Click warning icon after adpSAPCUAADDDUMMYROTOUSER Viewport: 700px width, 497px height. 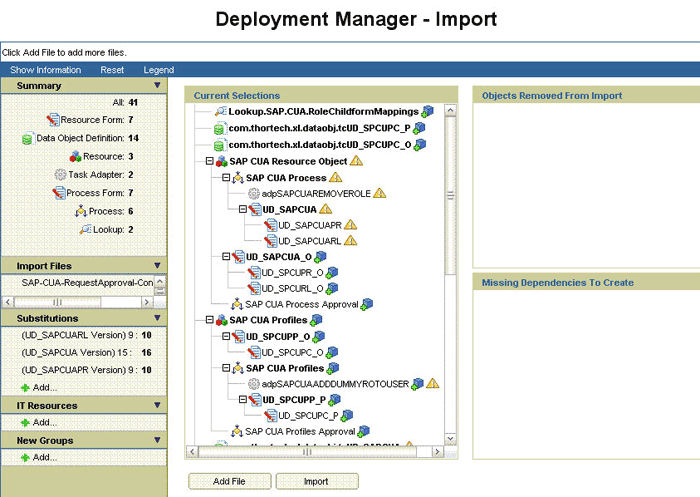coord(433,383)
